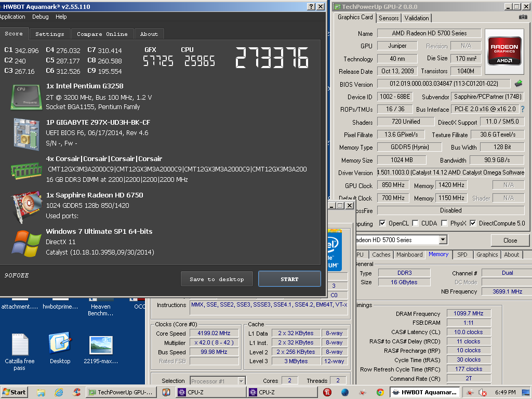Launch Internet Explorer from the taskbar
This screenshot has height=399, width=532.
59,392
